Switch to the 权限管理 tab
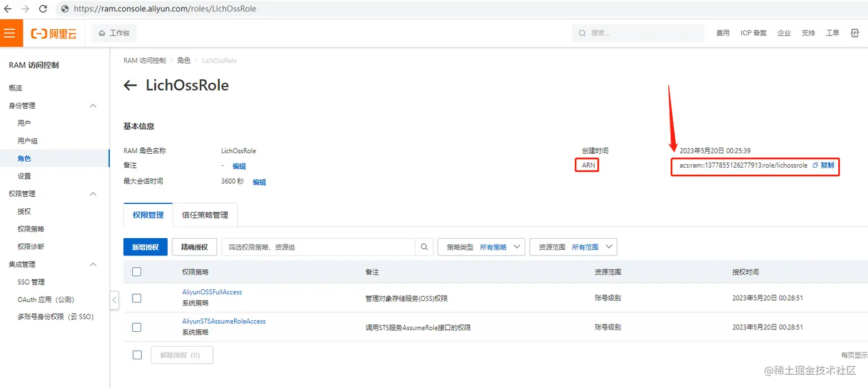 tap(148, 215)
